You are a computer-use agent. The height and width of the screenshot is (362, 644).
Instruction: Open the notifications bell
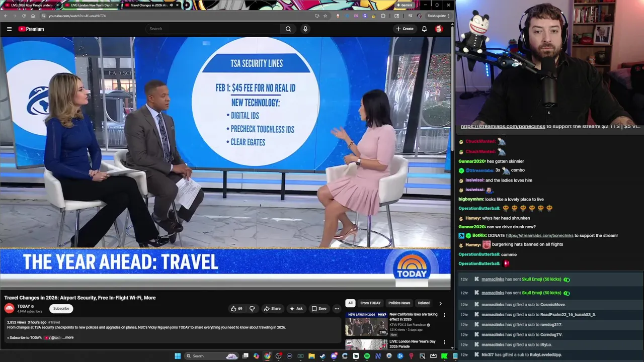(424, 29)
